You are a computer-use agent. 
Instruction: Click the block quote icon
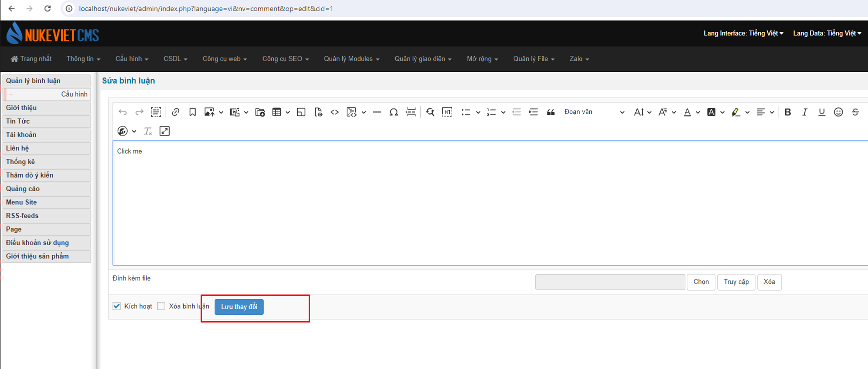[x=551, y=112]
